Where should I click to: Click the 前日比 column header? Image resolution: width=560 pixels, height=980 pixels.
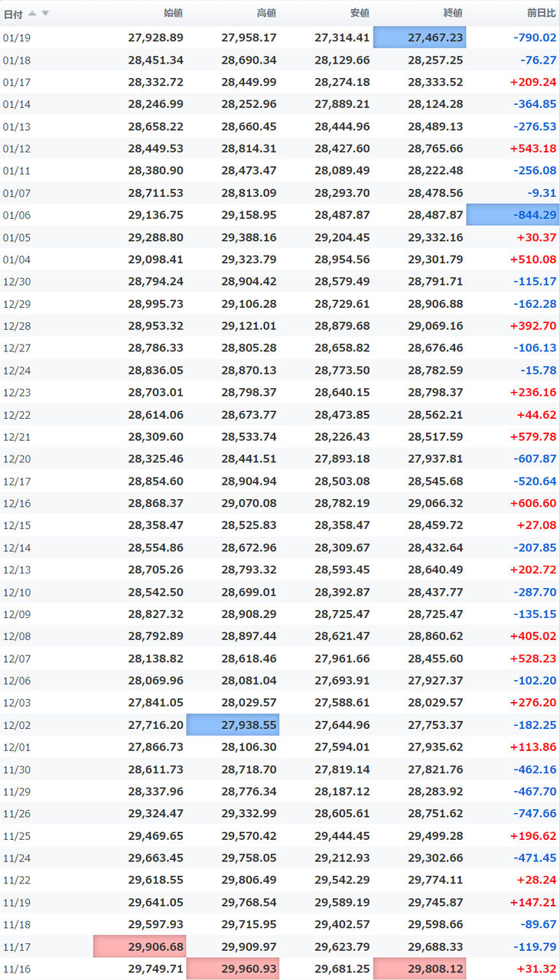[542, 13]
